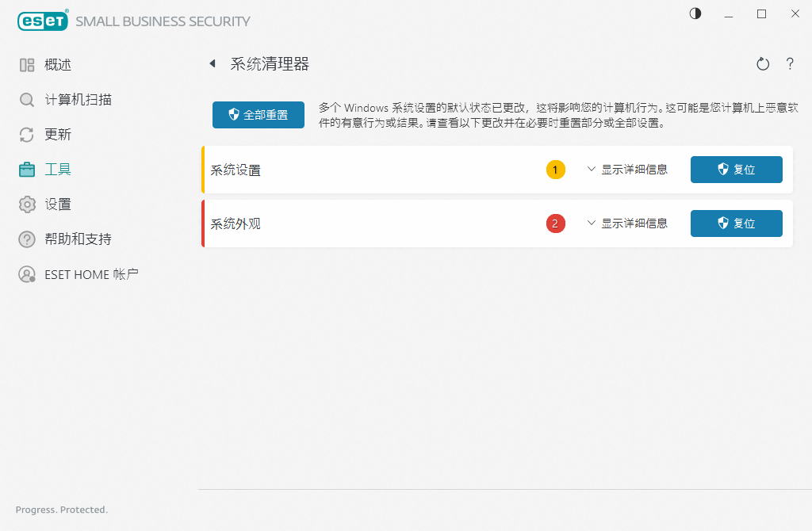Click the Progress. Protected. status text
The image size is (812, 531).
pos(61,510)
